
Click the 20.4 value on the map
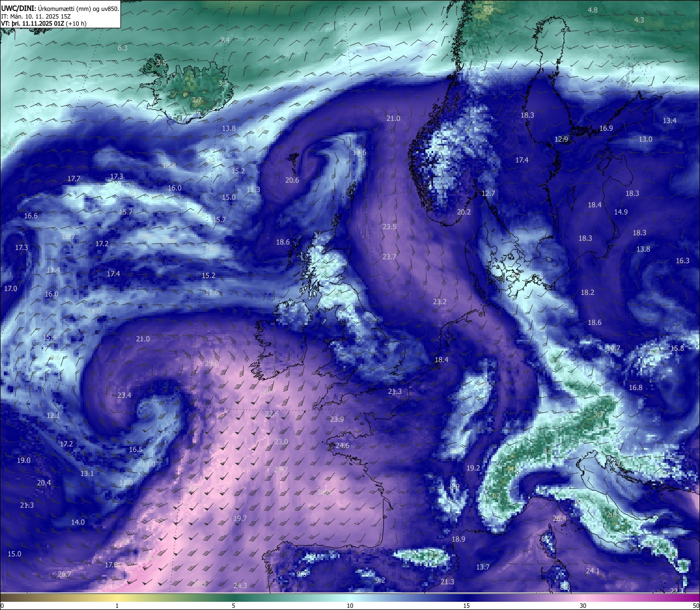[x=44, y=483]
